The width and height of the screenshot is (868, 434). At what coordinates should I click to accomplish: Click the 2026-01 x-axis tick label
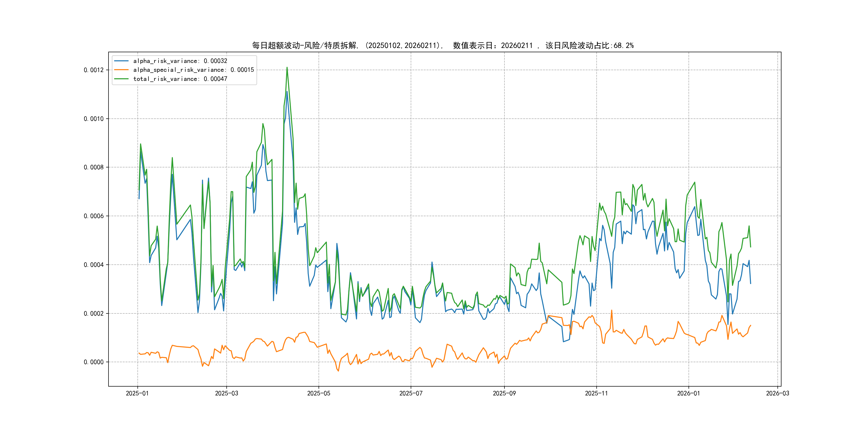pos(689,393)
